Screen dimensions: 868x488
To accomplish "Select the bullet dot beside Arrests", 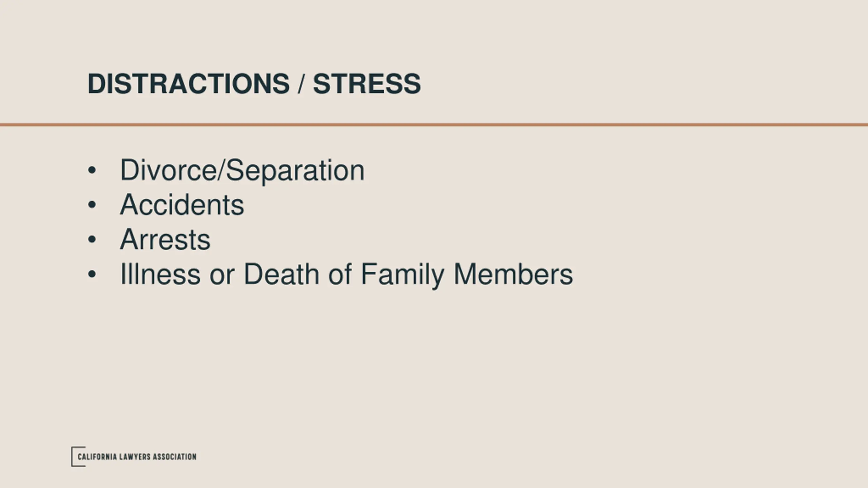I will pos(92,240).
